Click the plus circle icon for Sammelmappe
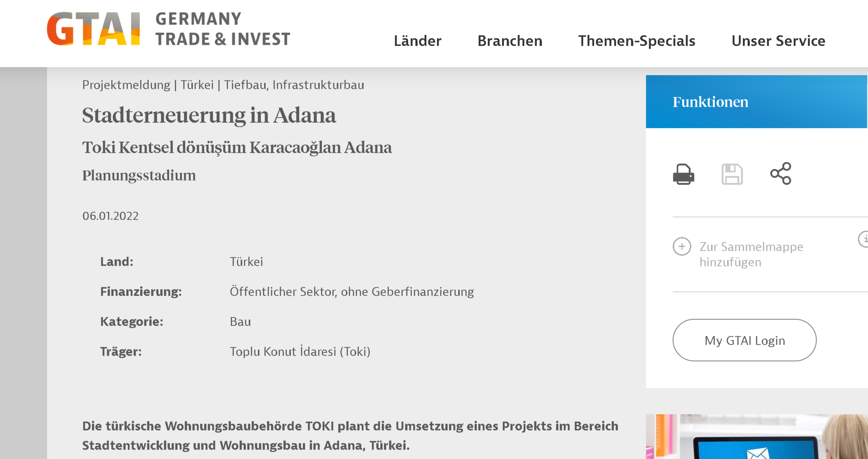 pos(682,246)
